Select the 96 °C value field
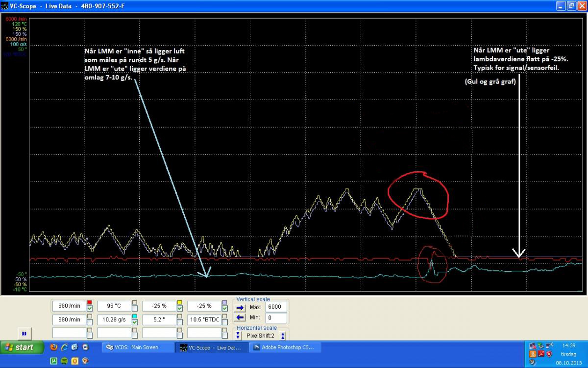 click(114, 306)
